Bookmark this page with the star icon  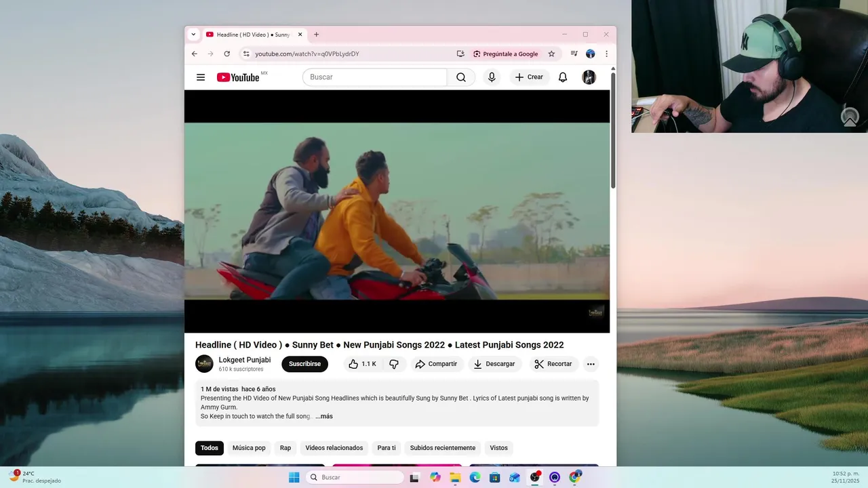click(551, 54)
